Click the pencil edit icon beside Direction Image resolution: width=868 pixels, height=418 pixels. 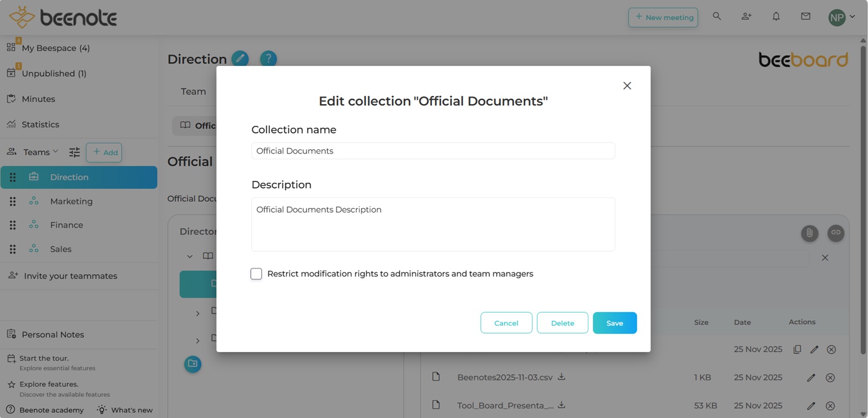pos(240,59)
